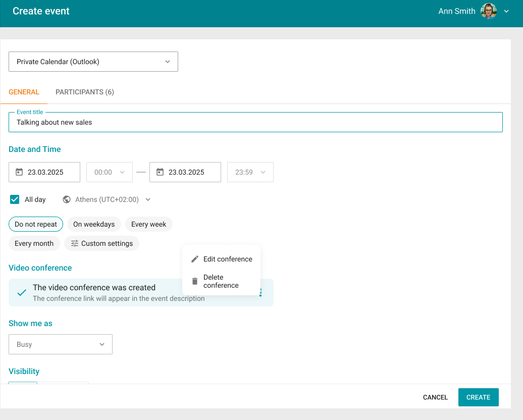Open the Private Calendar (Outlook) dropdown
Screen dimensions: 523x420
pyautogui.click(x=93, y=62)
